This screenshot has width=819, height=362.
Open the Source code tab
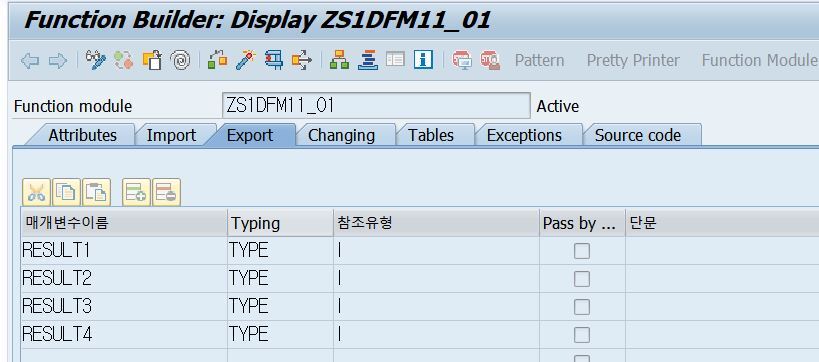pyautogui.click(x=638, y=135)
